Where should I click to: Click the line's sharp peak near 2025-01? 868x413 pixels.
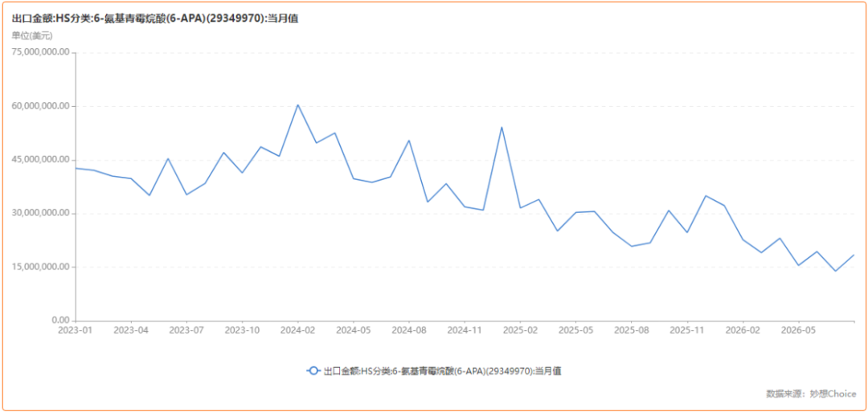click(502, 127)
